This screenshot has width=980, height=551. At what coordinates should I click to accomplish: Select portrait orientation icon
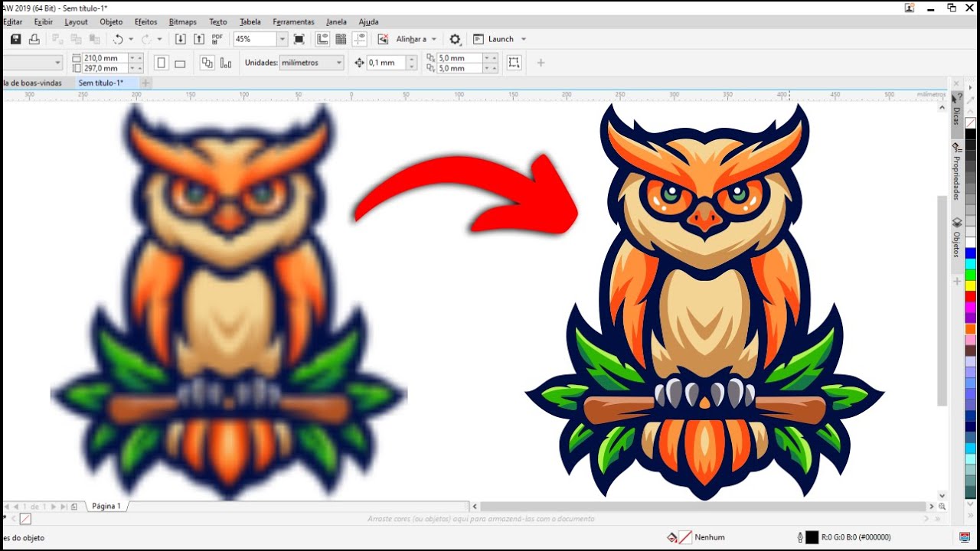(162, 63)
